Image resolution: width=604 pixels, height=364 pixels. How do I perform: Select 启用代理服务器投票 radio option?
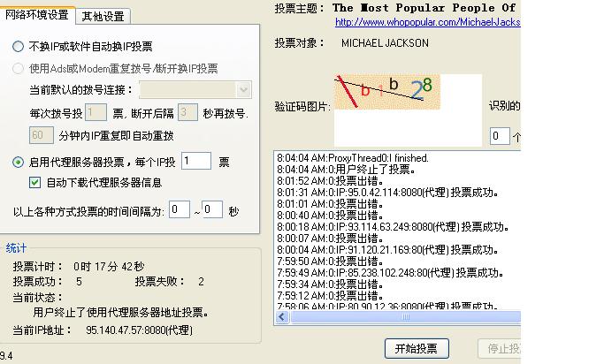tap(19, 162)
